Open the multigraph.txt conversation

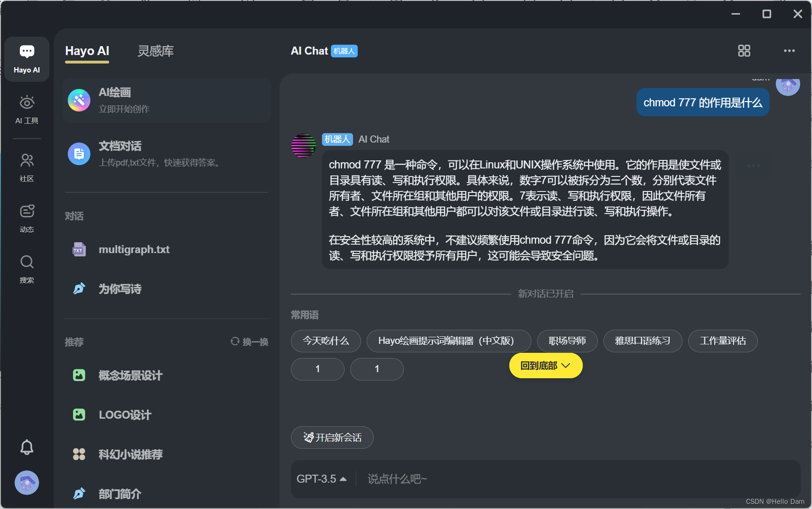click(134, 249)
